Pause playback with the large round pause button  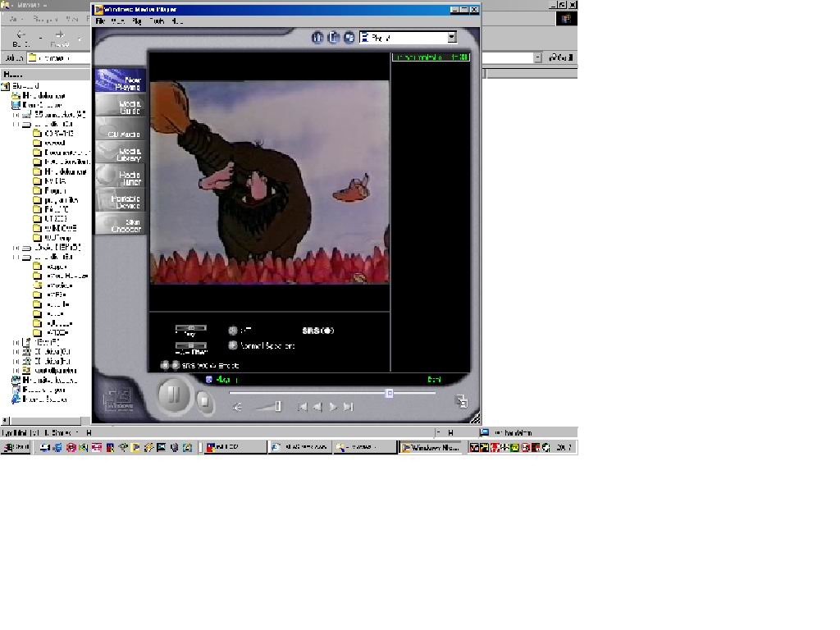click(x=174, y=395)
